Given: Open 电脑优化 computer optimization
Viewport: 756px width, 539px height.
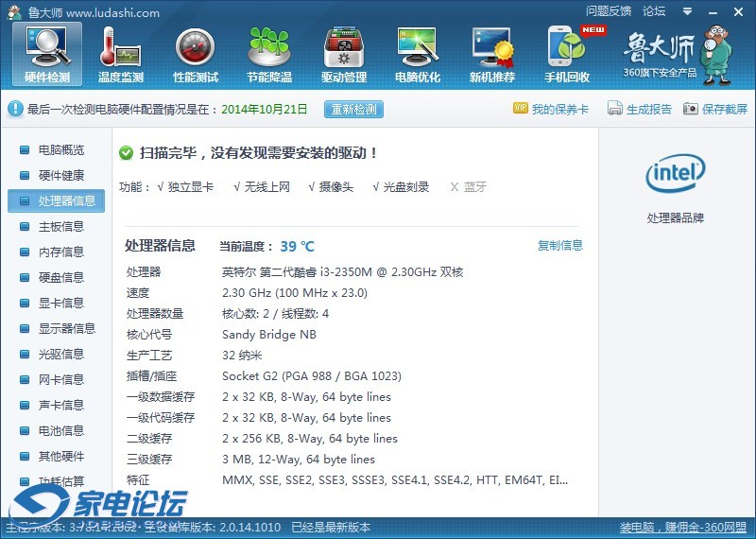Looking at the screenshot, I should [418, 54].
